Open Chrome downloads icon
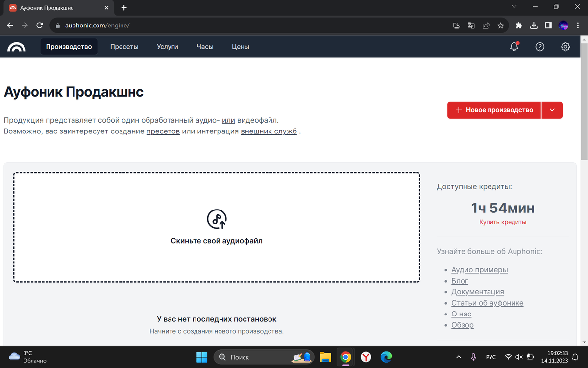The image size is (588, 368). coord(534,25)
